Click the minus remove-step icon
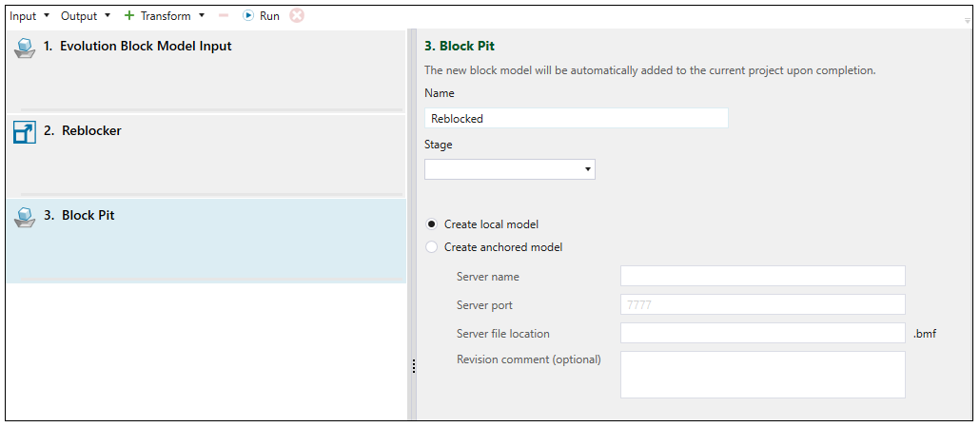980x427 pixels. pyautogui.click(x=224, y=16)
